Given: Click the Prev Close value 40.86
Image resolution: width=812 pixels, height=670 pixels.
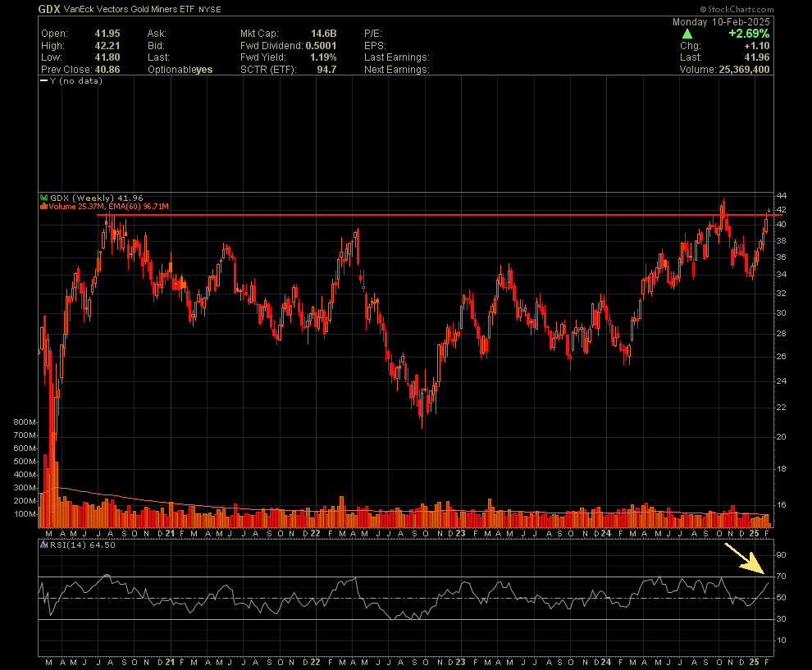Looking at the screenshot, I should click(x=107, y=70).
